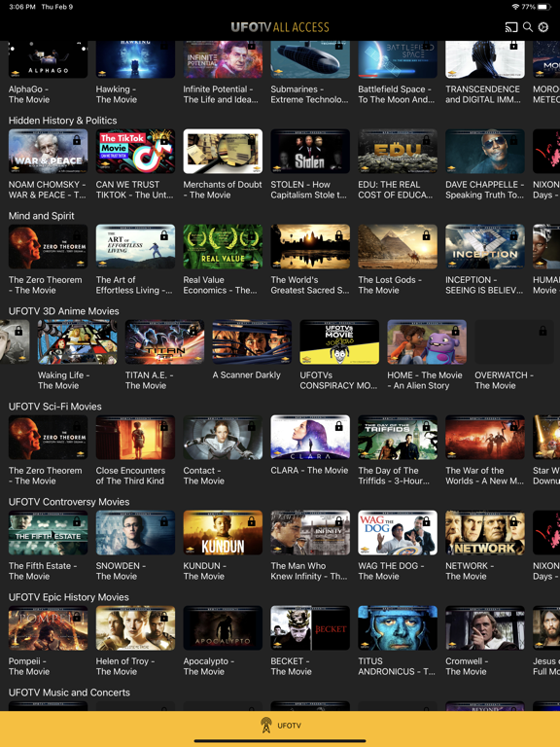Open Contact - The Movie thumbnail

223,437
